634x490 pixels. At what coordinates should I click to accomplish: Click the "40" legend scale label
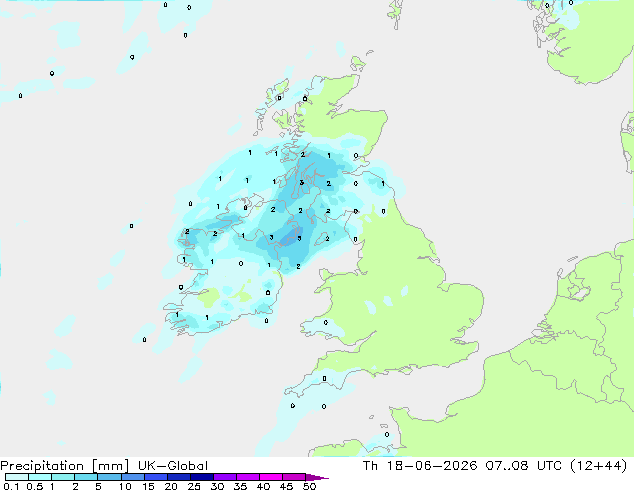(263, 486)
